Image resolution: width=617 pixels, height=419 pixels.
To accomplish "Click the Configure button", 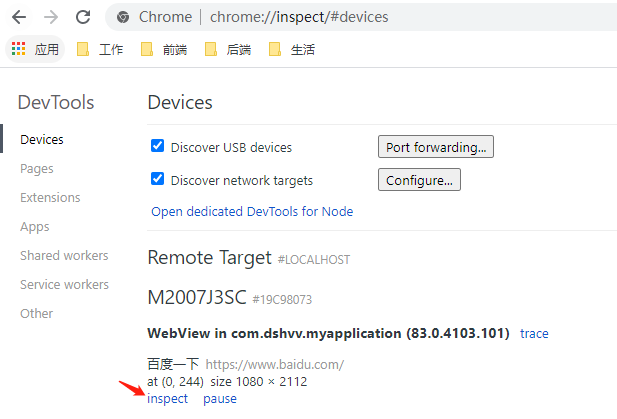I will tap(419, 180).
